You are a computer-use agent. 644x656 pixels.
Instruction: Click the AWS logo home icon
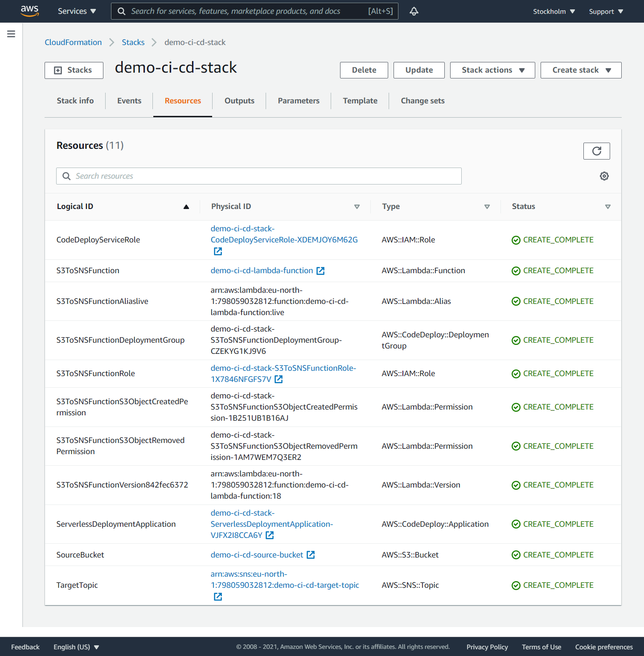tap(29, 11)
